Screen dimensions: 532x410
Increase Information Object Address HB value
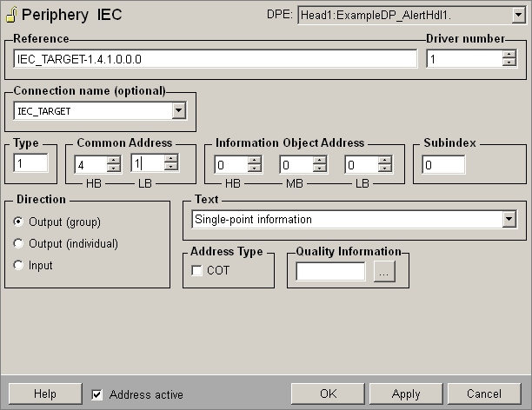point(253,159)
